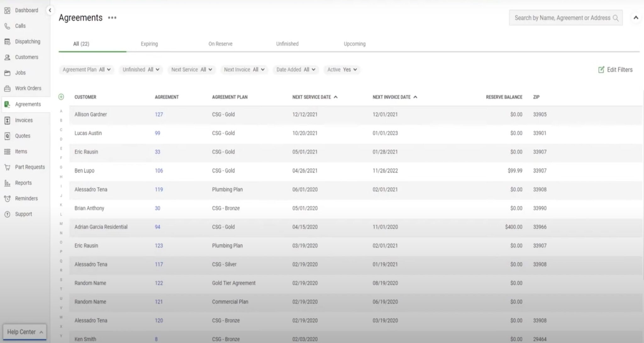This screenshot has height=343, width=644.
Task: Click the Dispatching sidebar icon
Action: click(x=7, y=41)
